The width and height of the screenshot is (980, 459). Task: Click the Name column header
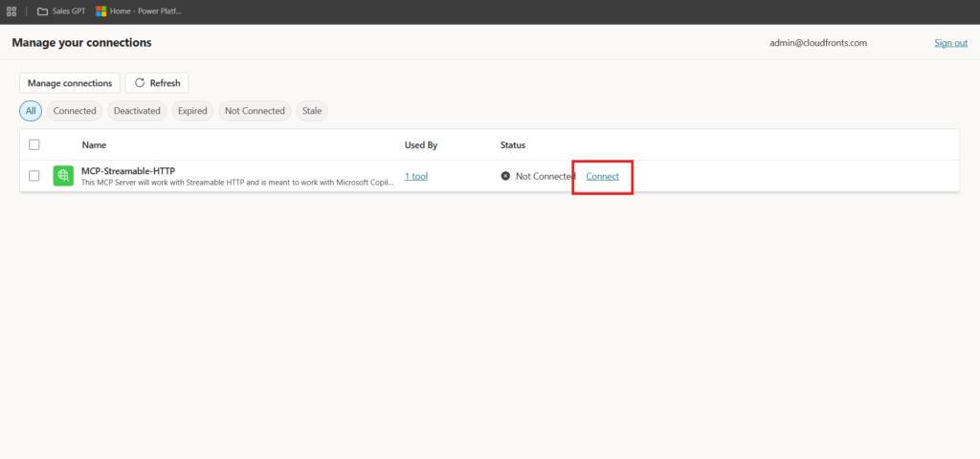tap(94, 145)
